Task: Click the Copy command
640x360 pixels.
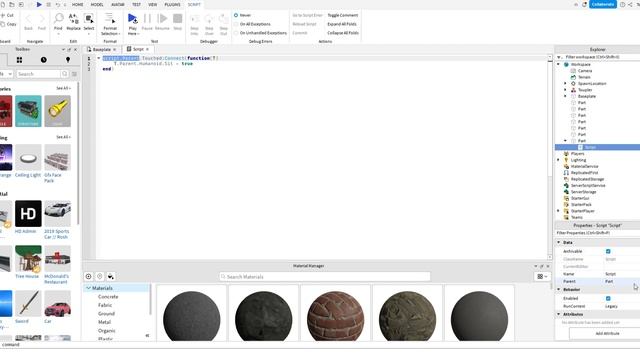Action: [x=8, y=24]
